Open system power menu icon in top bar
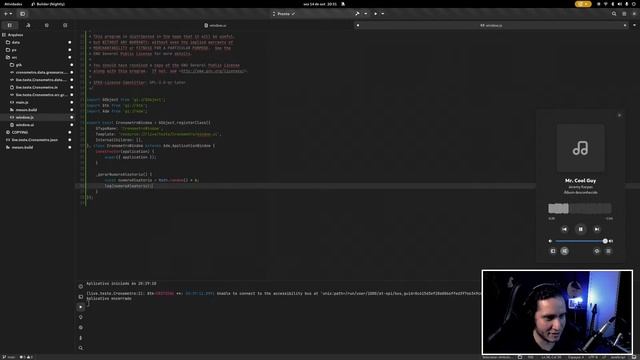640x360 pixels. point(634,4)
